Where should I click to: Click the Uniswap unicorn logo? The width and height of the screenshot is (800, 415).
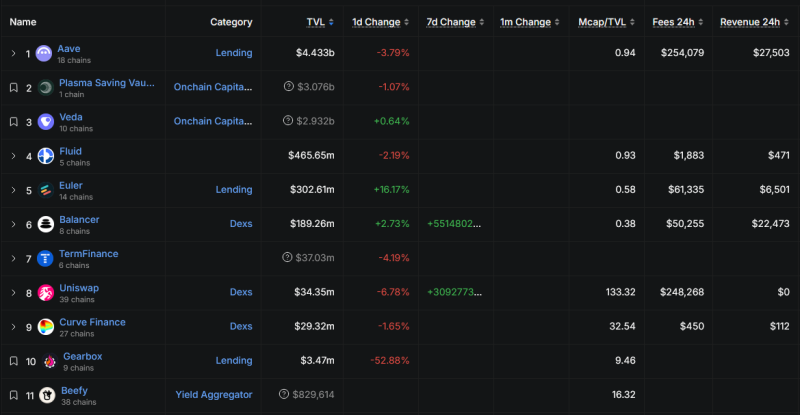point(45,293)
